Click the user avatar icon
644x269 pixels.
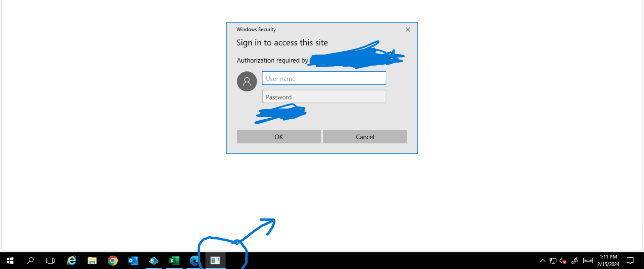[x=247, y=81]
